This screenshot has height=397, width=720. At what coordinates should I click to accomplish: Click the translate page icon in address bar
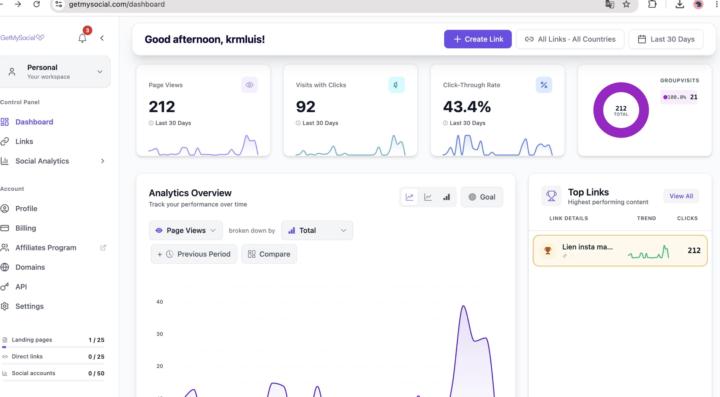click(x=609, y=4)
